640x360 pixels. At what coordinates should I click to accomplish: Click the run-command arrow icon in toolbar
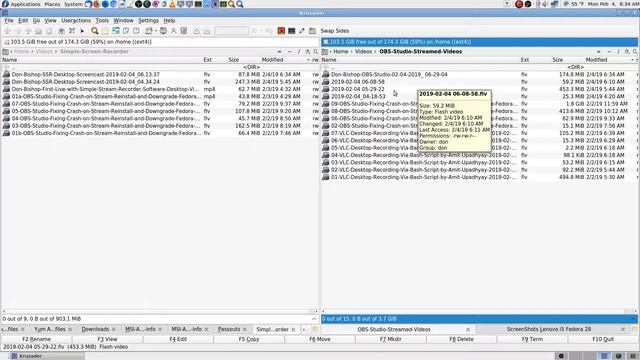click(82, 31)
